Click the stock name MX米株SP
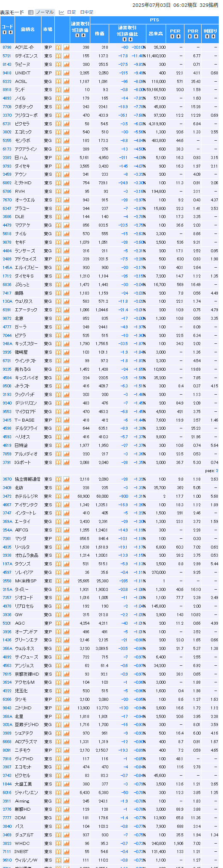The width and height of the screenshot is (223, 868). point(26,581)
